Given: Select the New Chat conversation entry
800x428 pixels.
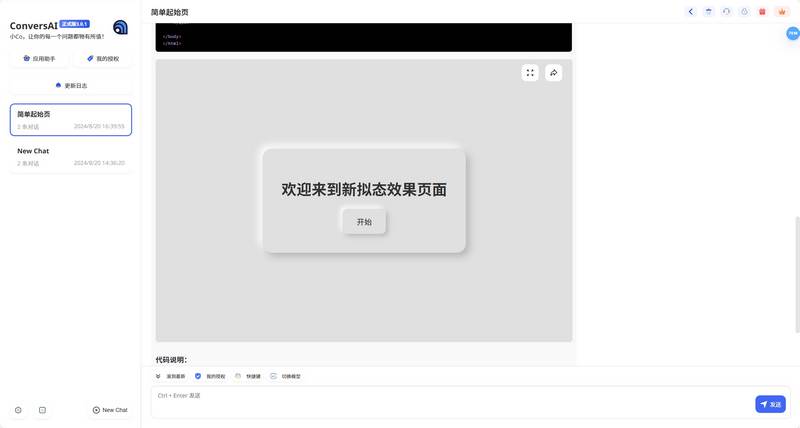Looking at the screenshot, I should click(x=70, y=156).
